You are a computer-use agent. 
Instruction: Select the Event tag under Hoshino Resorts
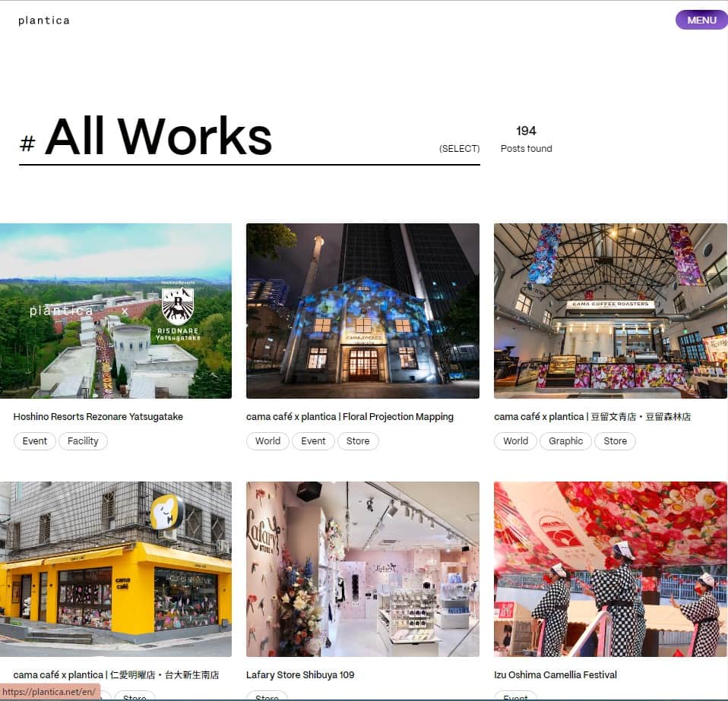coord(35,441)
